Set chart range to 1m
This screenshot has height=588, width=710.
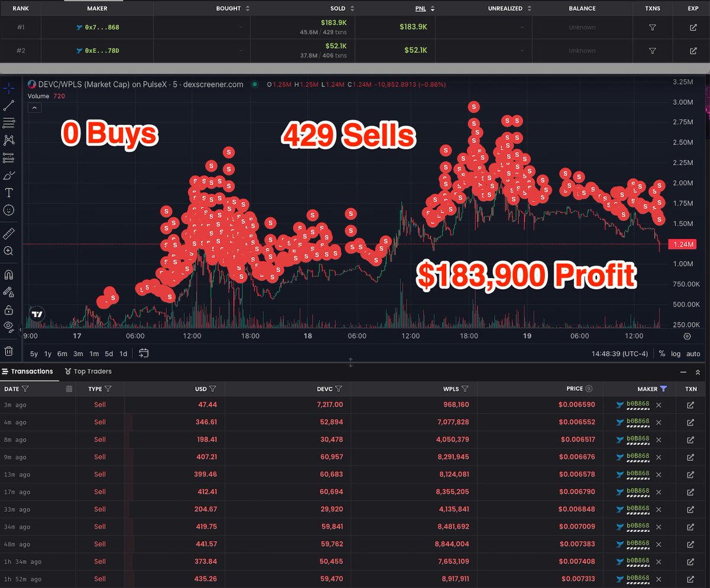click(x=94, y=354)
